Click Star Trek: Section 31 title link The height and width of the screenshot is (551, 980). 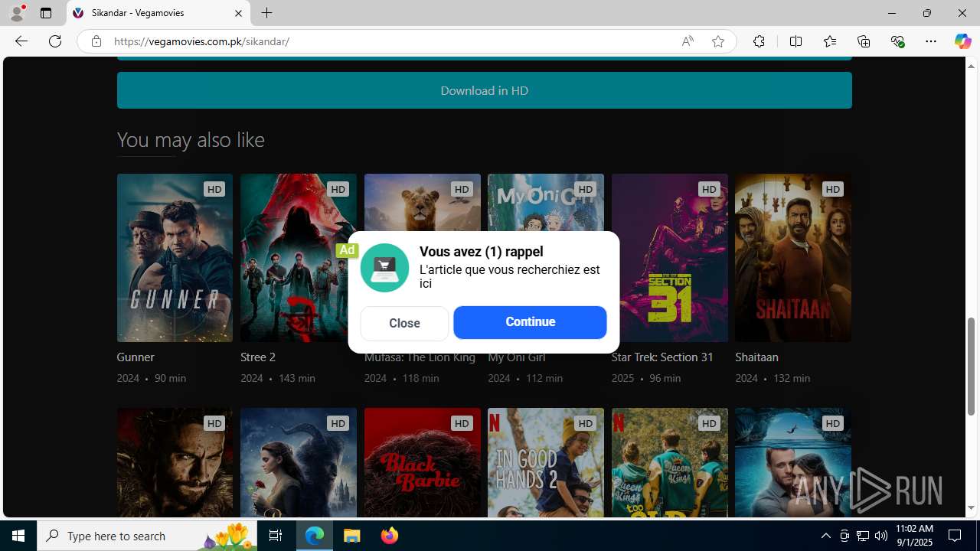(662, 357)
